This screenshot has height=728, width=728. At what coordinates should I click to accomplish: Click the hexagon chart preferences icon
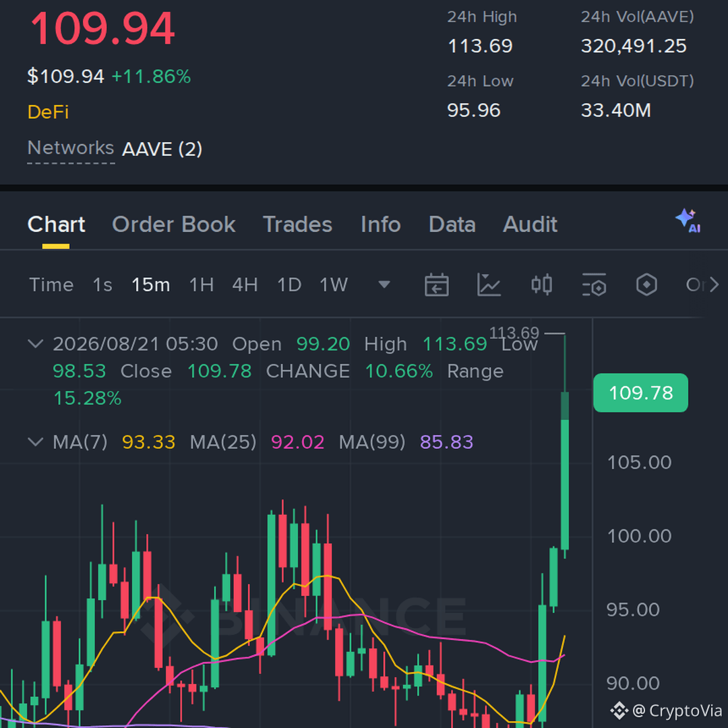[646, 284]
